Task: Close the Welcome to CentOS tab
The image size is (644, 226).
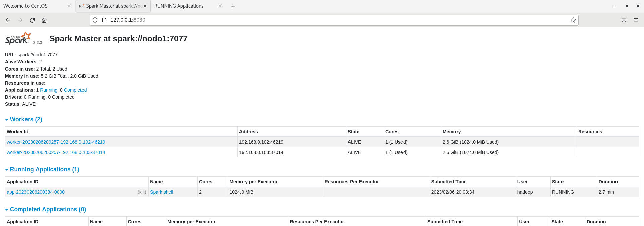Action: tap(69, 6)
